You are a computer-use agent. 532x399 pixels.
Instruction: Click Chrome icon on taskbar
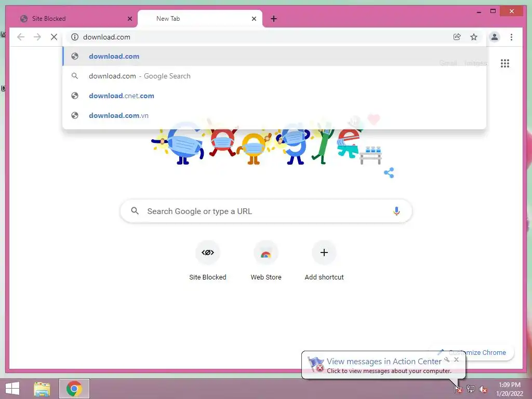click(x=74, y=389)
